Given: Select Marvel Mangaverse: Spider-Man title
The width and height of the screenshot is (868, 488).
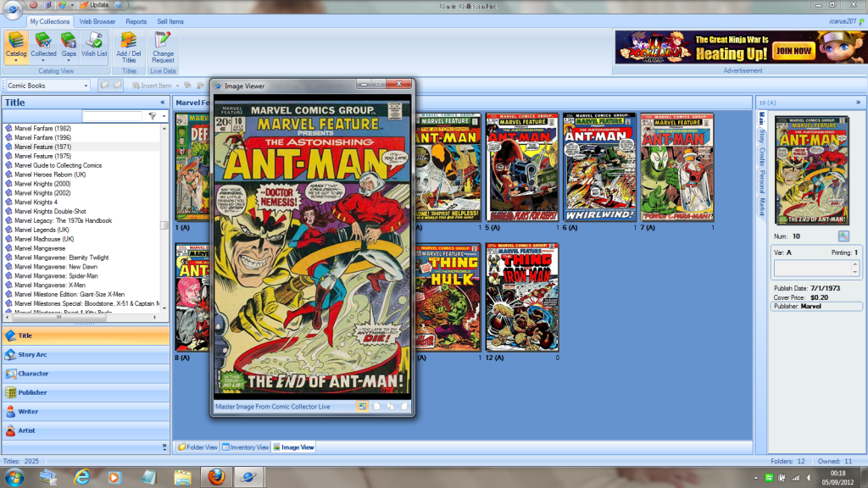Looking at the screenshot, I should pos(56,276).
